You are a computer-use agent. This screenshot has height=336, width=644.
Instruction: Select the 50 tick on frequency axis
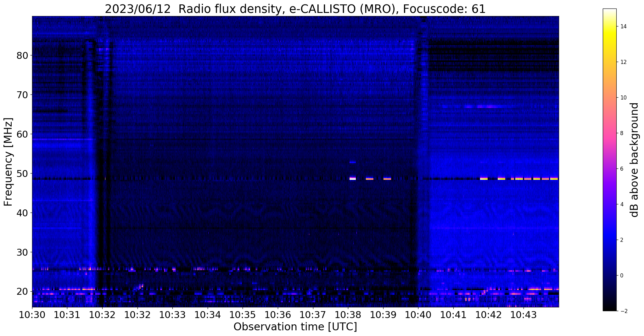click(22, 174)
